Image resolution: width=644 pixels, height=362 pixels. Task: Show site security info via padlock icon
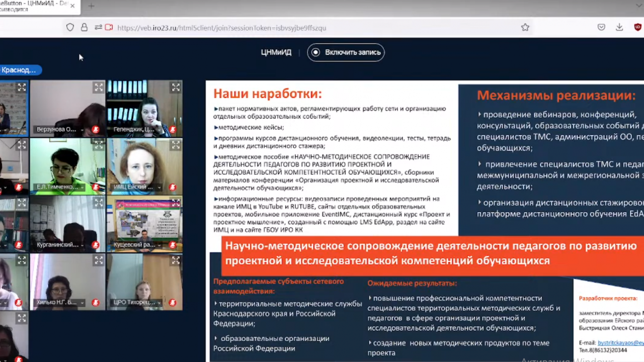point(84,28)
